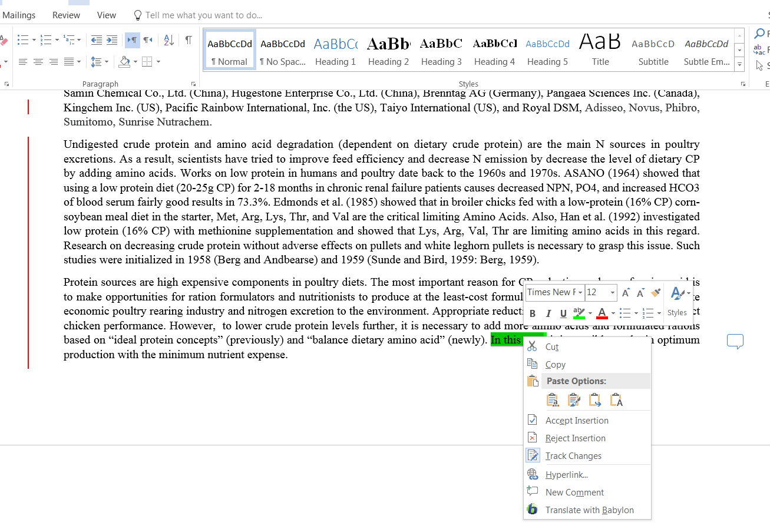Open the Multilevel List dropdown arrow
Viewport: 770px width, 532px height.
pyautogui.click(x=80, y=40)
